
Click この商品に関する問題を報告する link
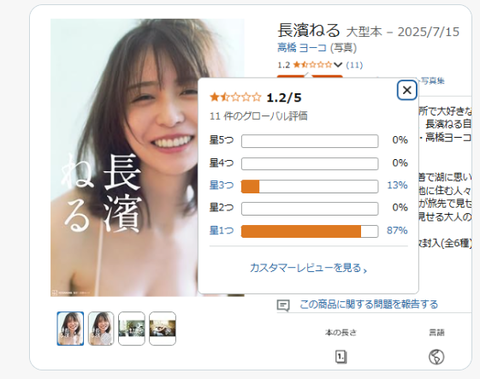coord(369,304)
